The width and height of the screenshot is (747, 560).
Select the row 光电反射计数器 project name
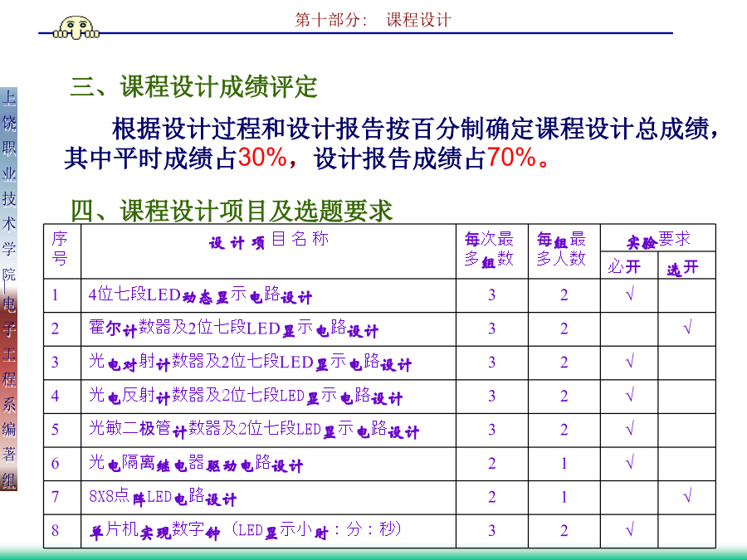coord(246,397)
